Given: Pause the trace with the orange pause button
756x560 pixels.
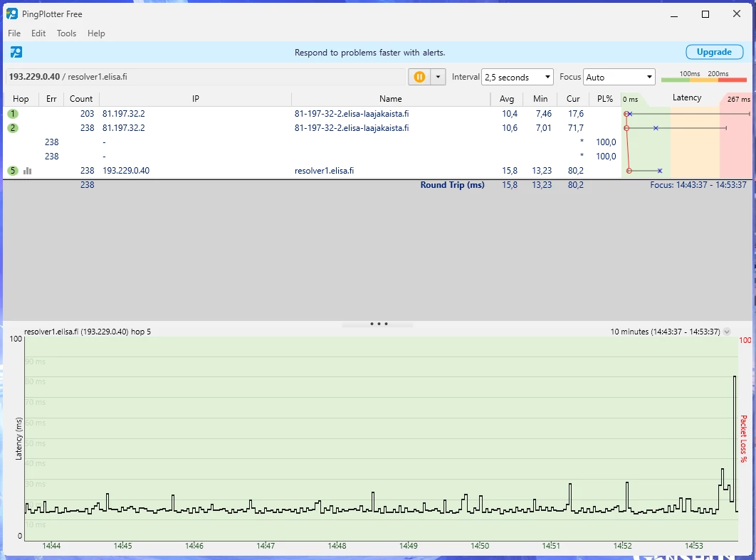Looking at the screenshot, I should (x=419, y=77).
